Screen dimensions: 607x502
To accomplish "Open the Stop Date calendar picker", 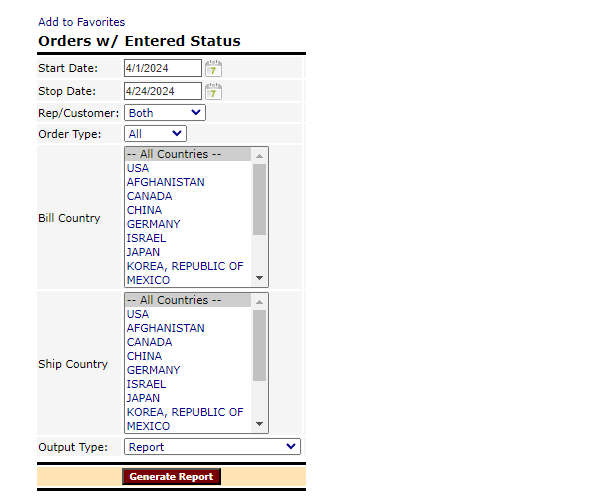I will pos(213,91).
